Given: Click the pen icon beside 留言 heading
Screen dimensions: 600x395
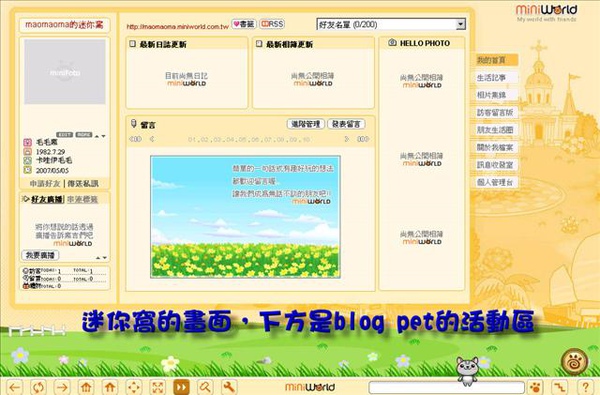Looking at the screenshot, I should click(x=134, y=124).
